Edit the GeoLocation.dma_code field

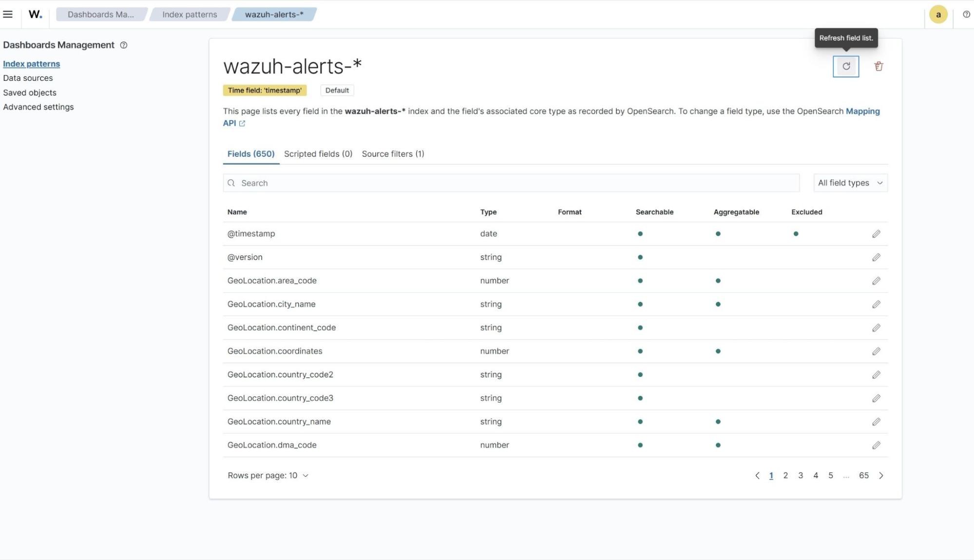876,445
